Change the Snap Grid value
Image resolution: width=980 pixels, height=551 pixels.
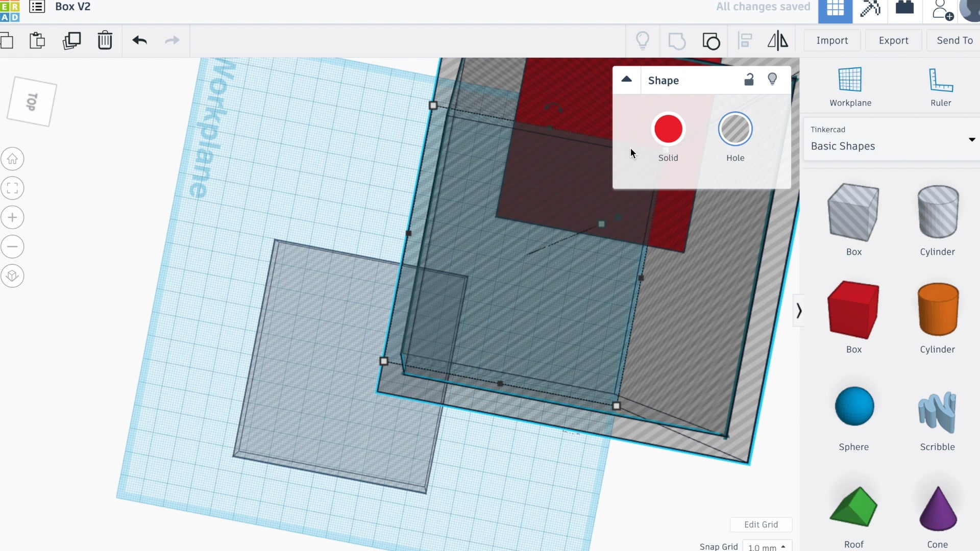pos(767,546)
